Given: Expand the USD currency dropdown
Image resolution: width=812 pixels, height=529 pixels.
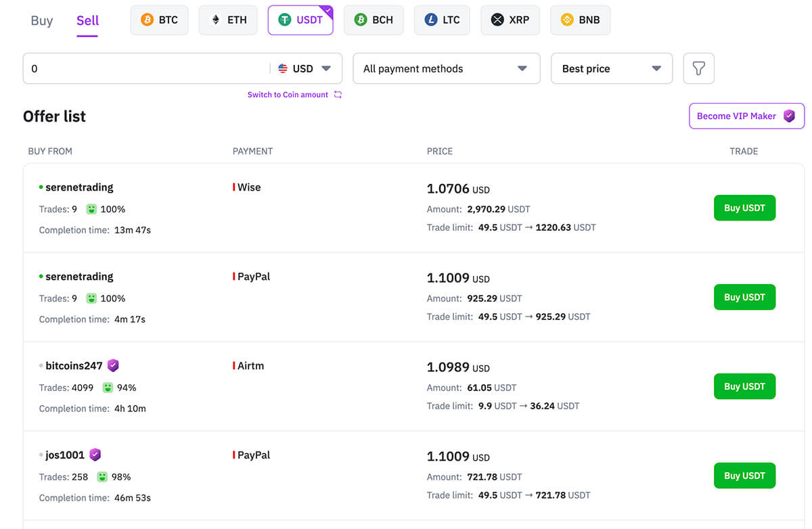Looking at the screenshot, I should [304, 68].
